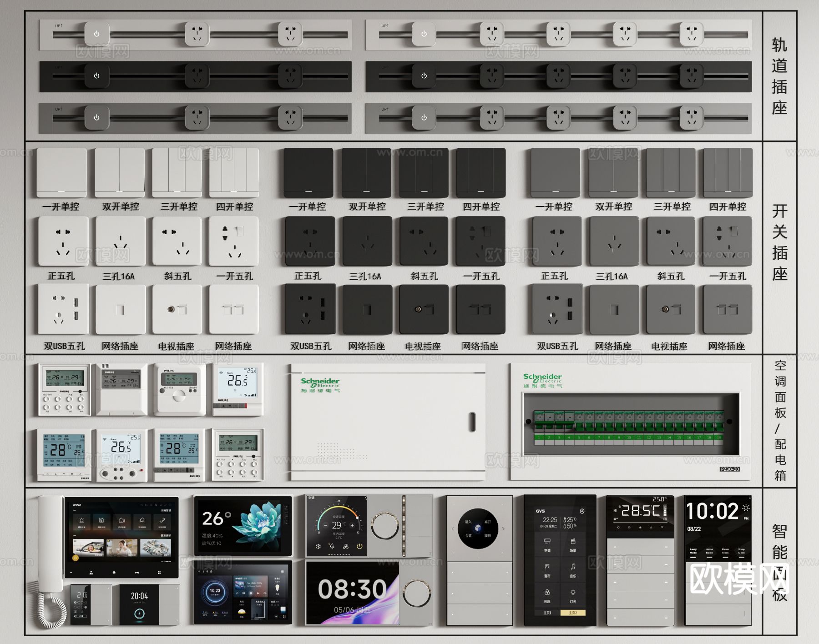Tap power button on black four-socket track
This screenshot has width=819, height=644.
424,76
